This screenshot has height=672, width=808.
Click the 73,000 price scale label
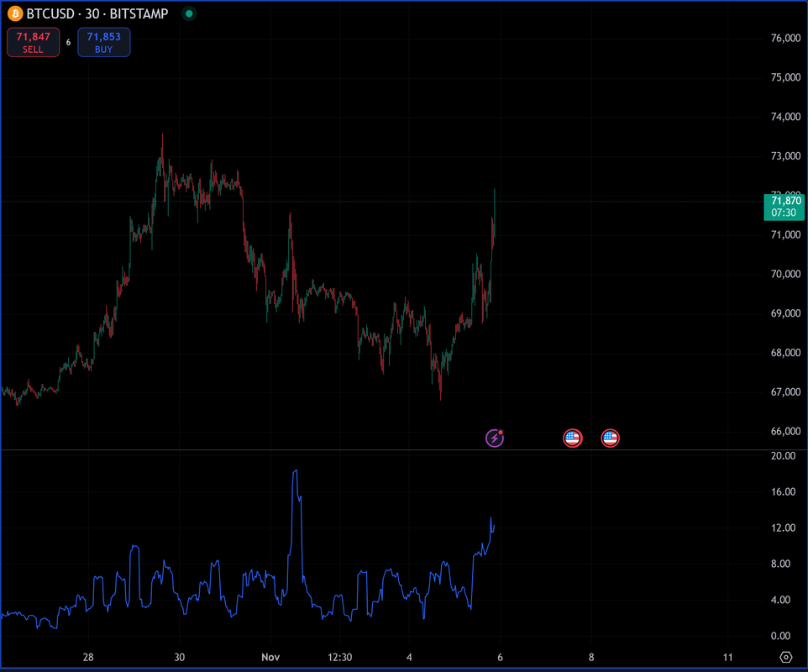coord(785,156)
